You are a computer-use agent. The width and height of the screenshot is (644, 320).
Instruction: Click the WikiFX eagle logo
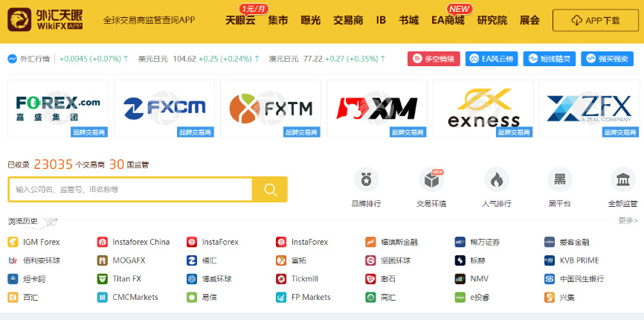click(19, 19)
